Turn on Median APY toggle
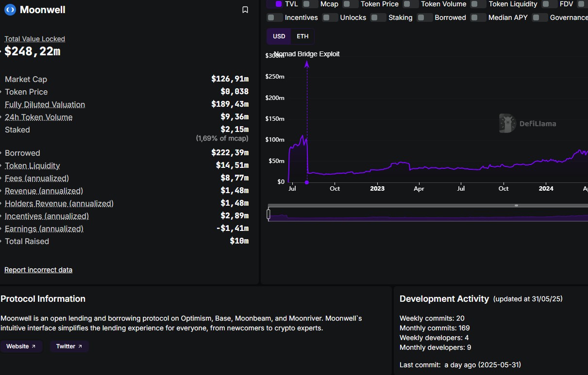588x375 pixels. (478, 17)
